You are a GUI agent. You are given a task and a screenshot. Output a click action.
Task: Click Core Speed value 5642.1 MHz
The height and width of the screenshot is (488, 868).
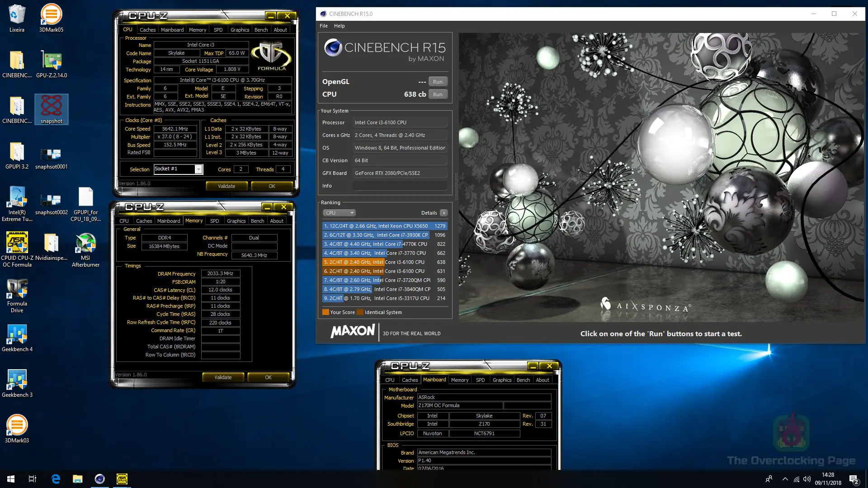coord(175,129)
